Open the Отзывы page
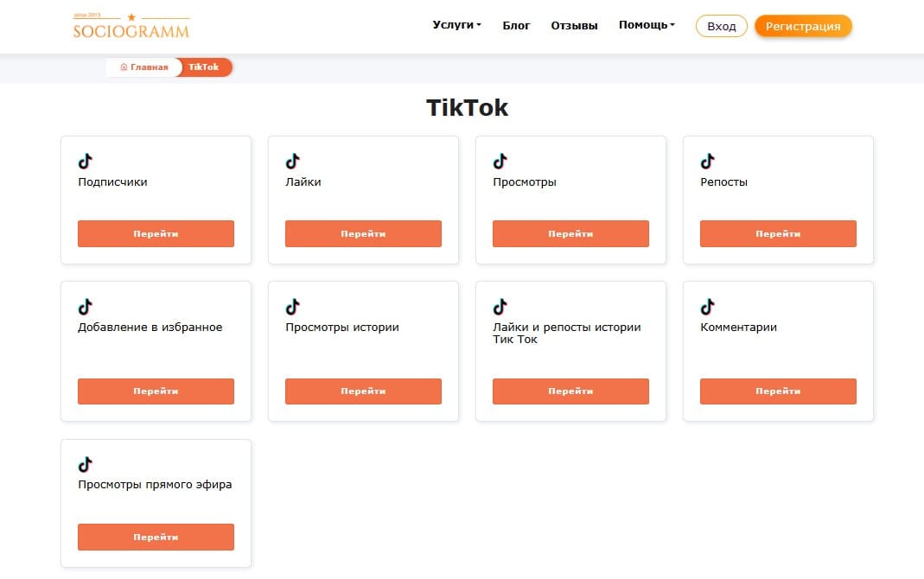Screen dimensions: 924x579 574,25
